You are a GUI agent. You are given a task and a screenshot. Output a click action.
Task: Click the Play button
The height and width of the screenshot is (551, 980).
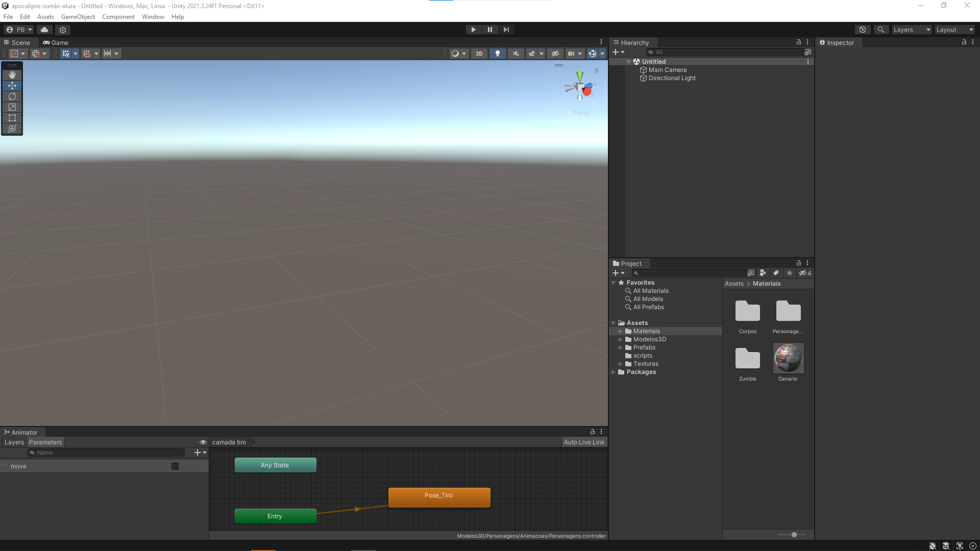coord(474,30)
